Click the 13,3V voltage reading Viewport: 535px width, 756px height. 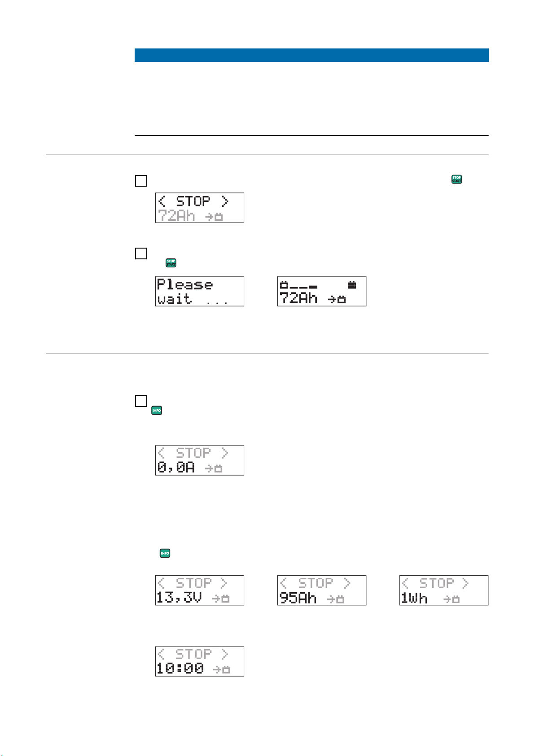pos(179,598)
